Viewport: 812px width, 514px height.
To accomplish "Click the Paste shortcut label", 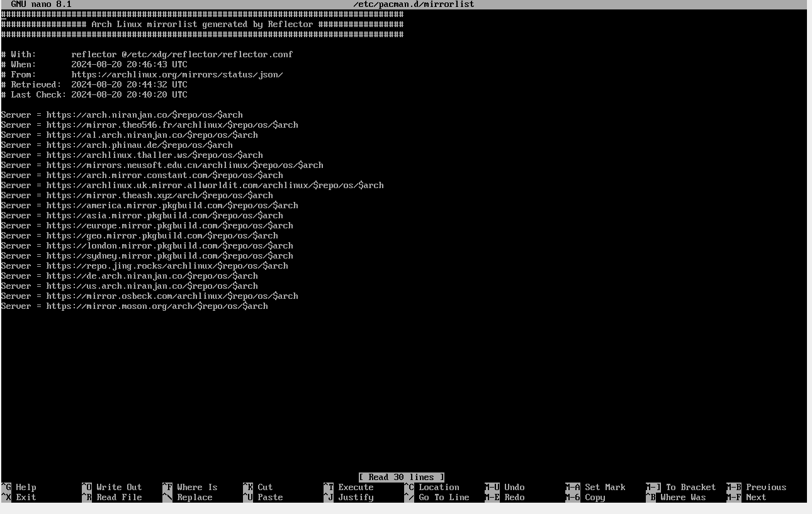I will 270,497.
